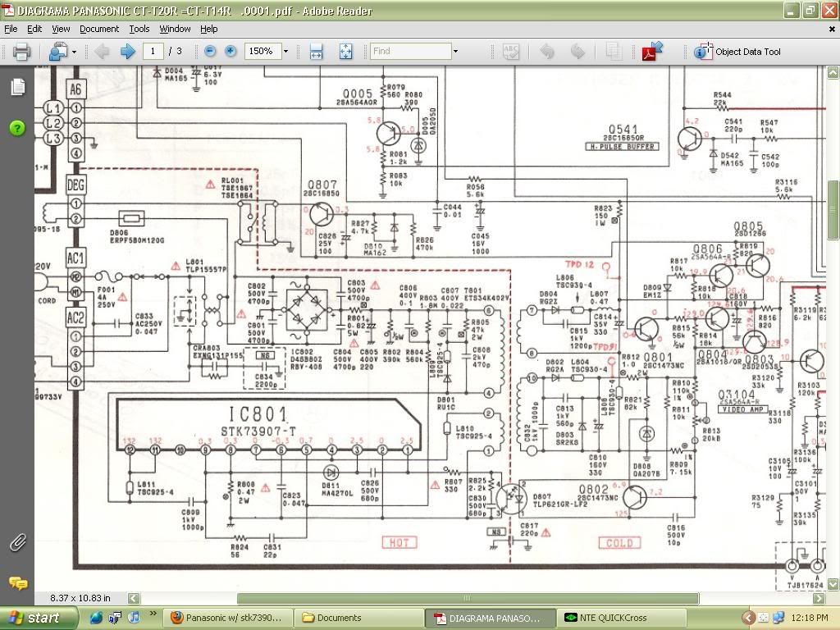The image size is (840, 630).
Task: Open the collaborate/share icon in toolbar
Action: click(x=58, y=52)
